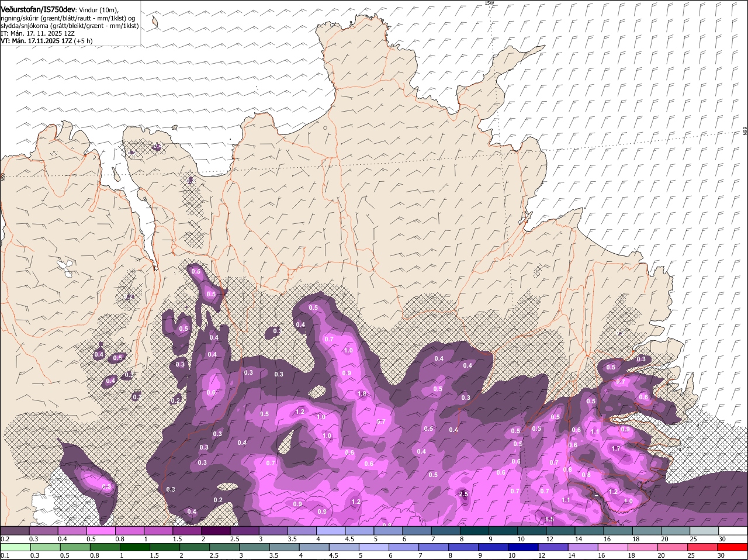Click the 15W longitude label at the top
Screen dimensions: 748x560
tap(489, 3)
